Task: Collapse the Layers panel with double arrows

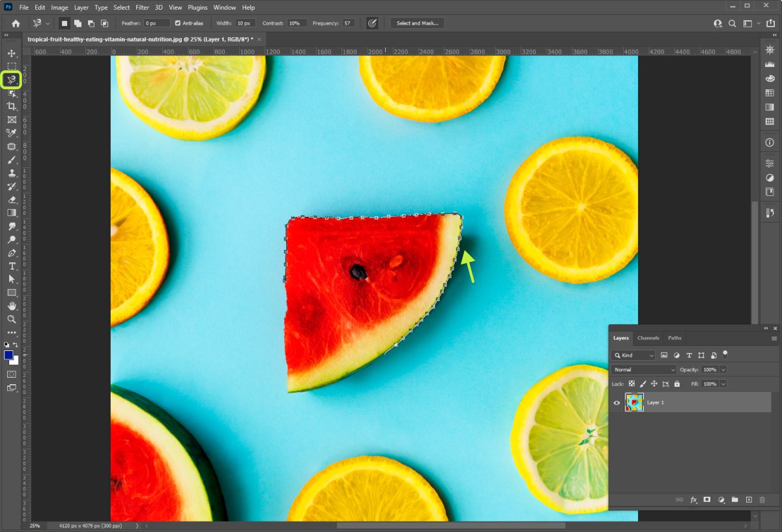Action: (766, 328)
